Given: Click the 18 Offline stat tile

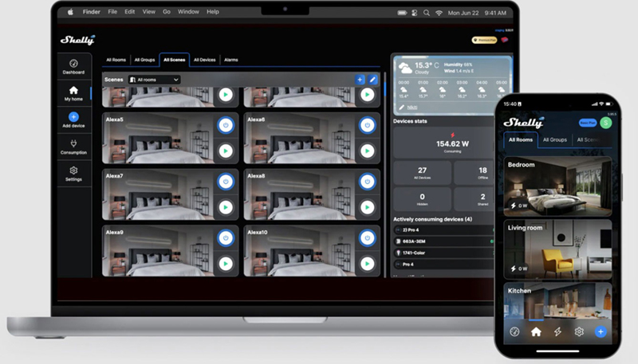Looking at the screenshot, I should pyautogui.click(x=475, y=173).
